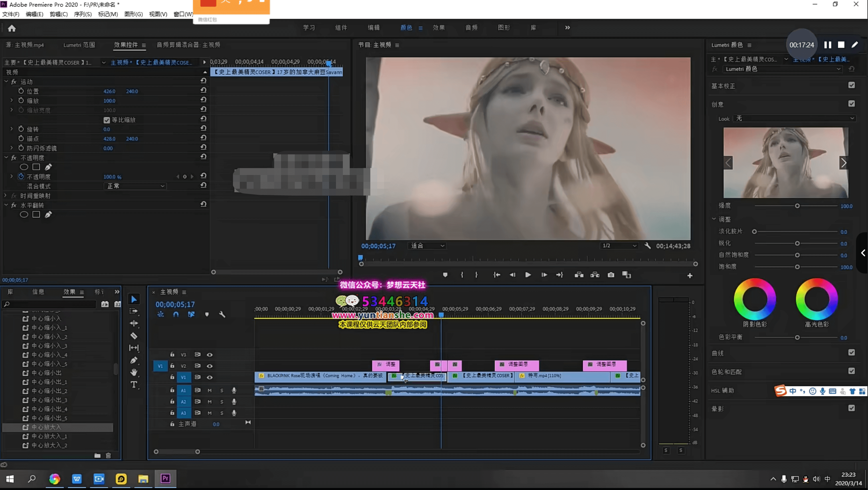Toggle 晕影 section checkbox
The width and height of the screenshot is (868, 490).
851,408
